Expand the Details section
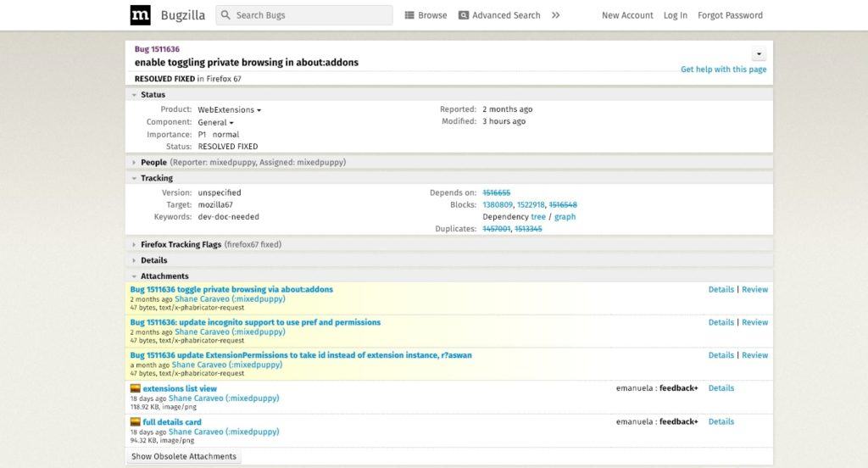 pos(134,260)
